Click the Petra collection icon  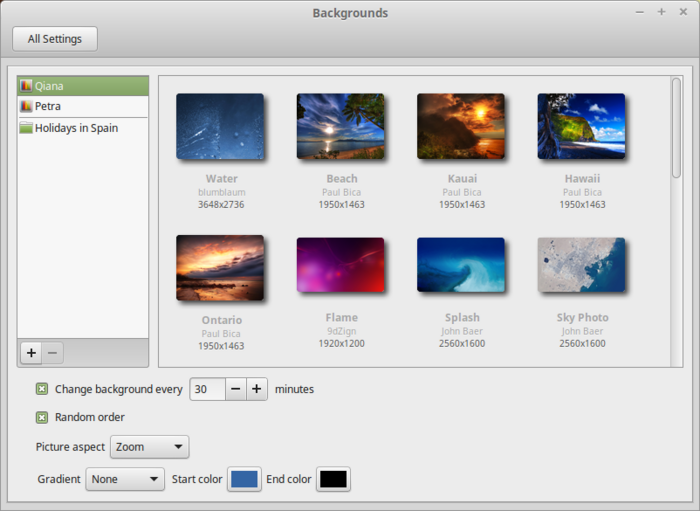click(26, 106)
